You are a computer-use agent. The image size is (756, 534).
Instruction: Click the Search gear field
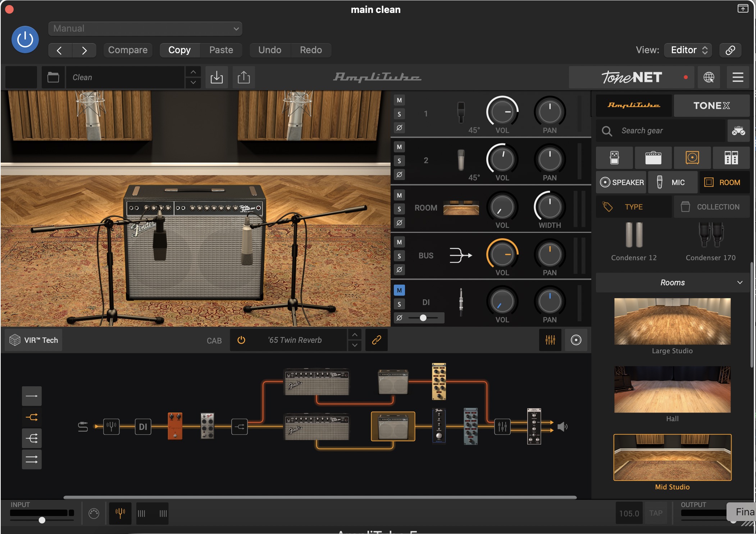coord(661,131)
